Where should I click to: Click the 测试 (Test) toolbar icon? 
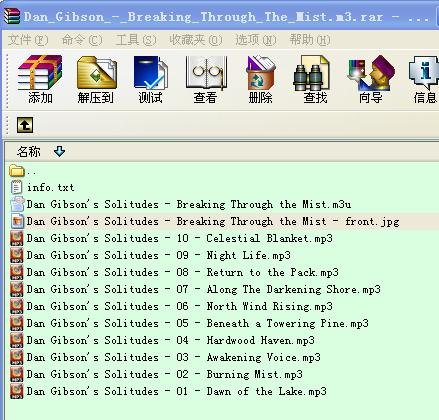pyautogui.click(x=150, y=73)
